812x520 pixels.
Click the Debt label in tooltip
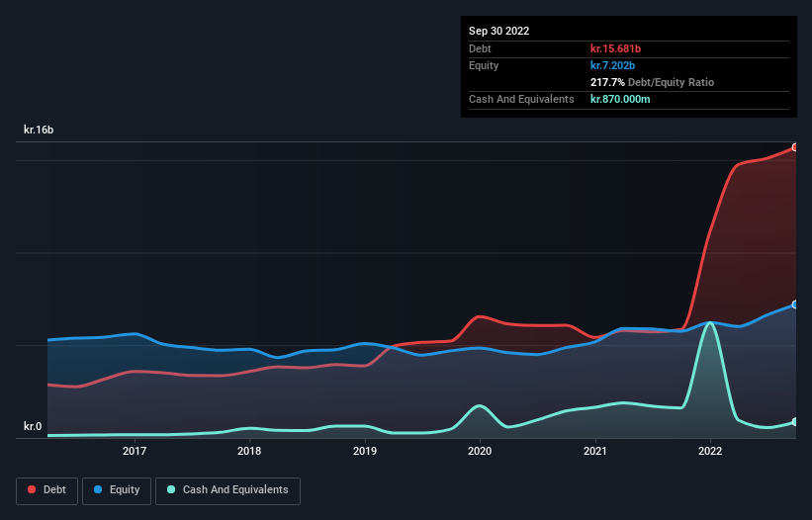pos(480,48)
